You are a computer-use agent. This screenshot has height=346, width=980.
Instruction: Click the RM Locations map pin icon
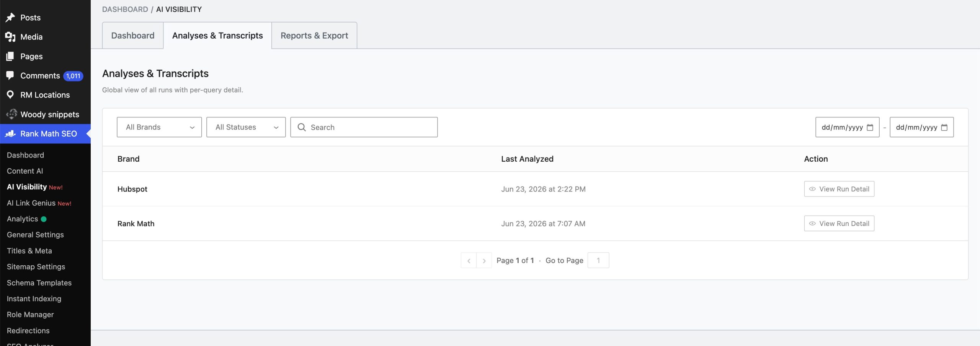[x=10, y=95]
